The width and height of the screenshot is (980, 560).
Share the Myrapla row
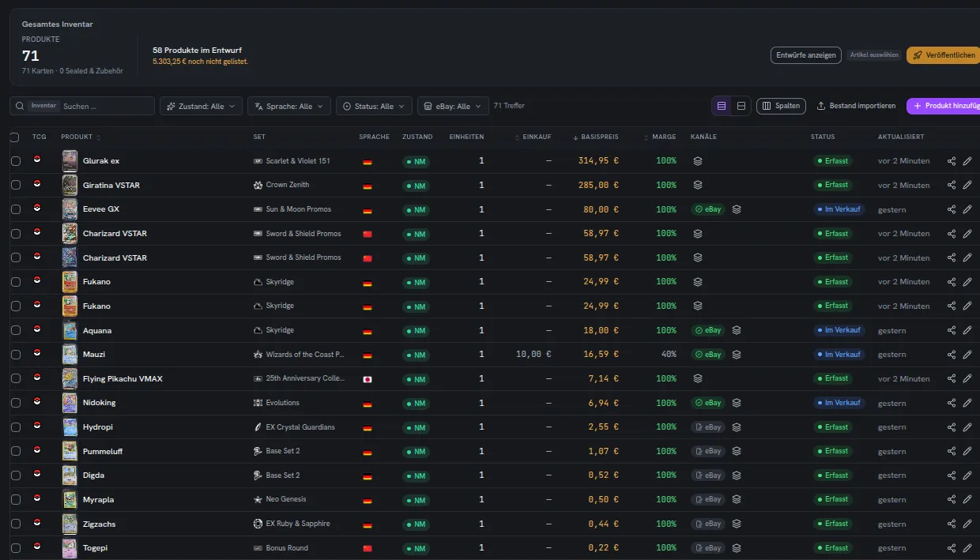coord(951,500)
